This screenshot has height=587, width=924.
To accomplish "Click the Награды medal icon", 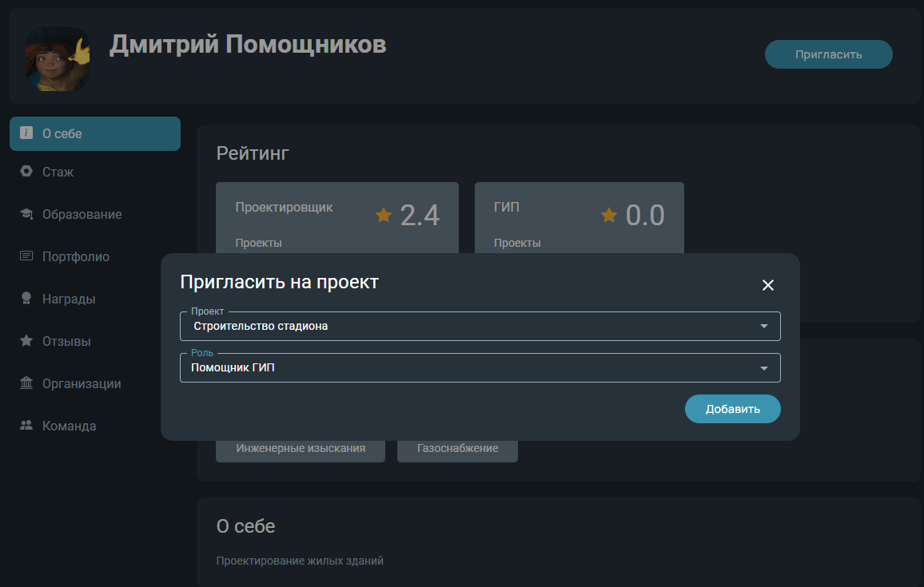I will pos(26,299).
